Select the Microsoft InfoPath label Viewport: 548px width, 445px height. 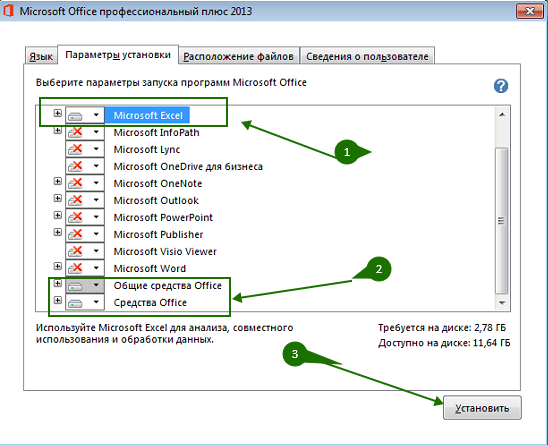157,132
